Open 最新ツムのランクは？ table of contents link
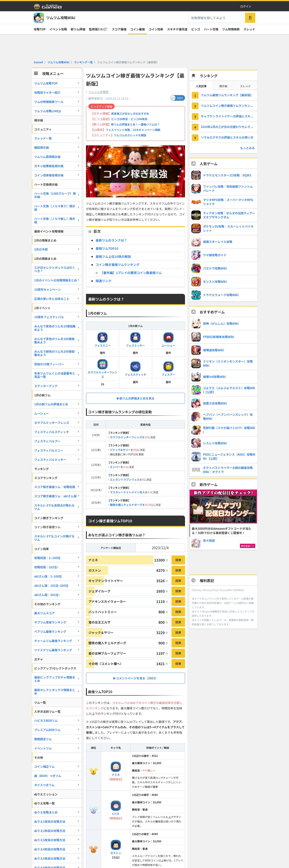The height and width of the screenshot is (868, 289). pyautogui.click(x=111, y=240)
